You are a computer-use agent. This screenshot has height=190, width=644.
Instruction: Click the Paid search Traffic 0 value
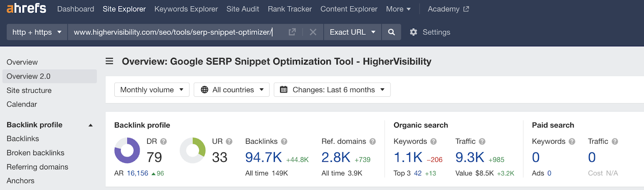pyautogui.click(x=592, y=157)
